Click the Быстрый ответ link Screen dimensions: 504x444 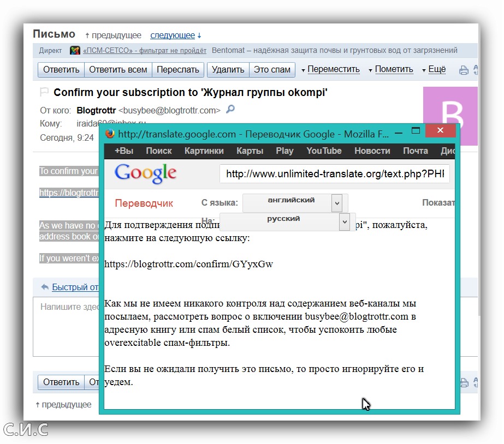tap(75, 287)
